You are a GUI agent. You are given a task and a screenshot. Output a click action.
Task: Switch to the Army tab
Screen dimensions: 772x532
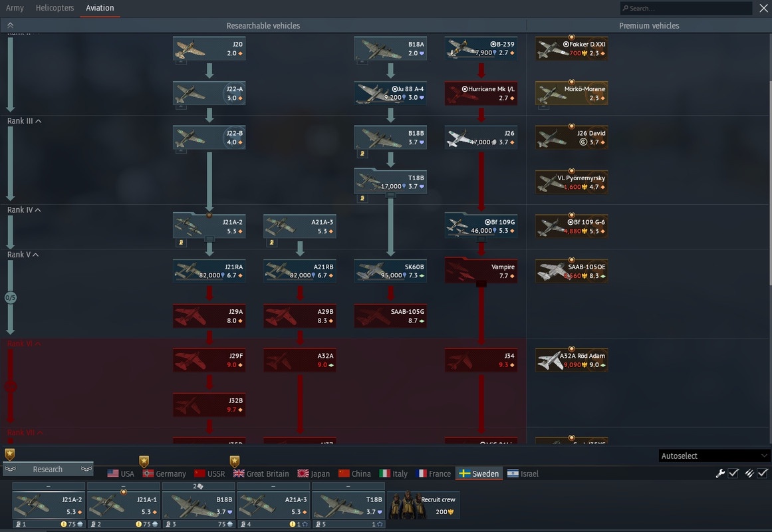pos(15,8)
